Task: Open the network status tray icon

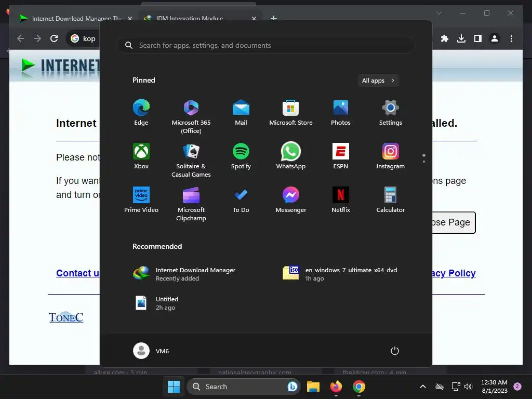Action: click(456, 387)
